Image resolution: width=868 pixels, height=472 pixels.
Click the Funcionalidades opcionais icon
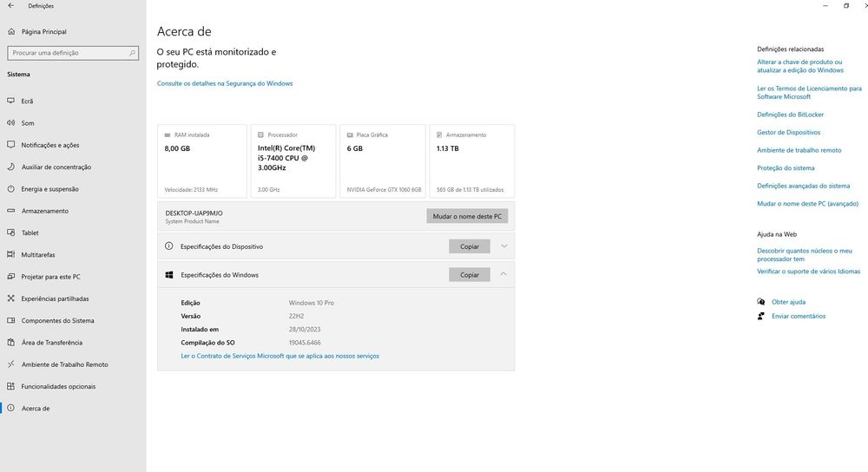[11, 386]
